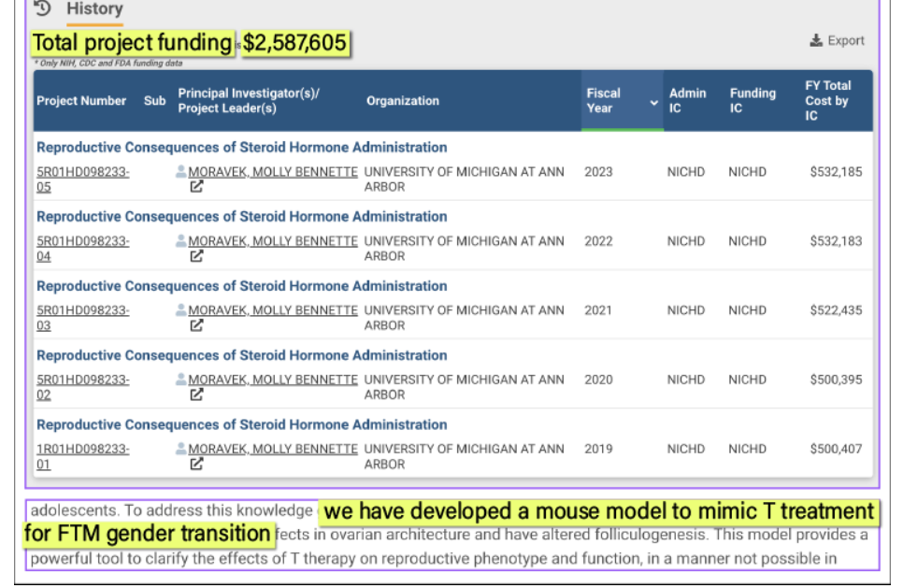Click the Fiscal Year sort chevron
This screenshot has width=903, height=588.
click(653, 103)
